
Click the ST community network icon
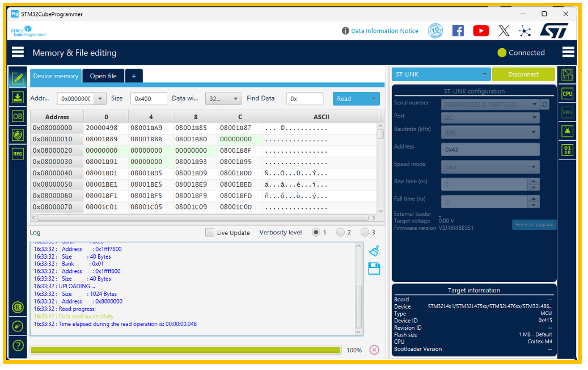[525, 31]
